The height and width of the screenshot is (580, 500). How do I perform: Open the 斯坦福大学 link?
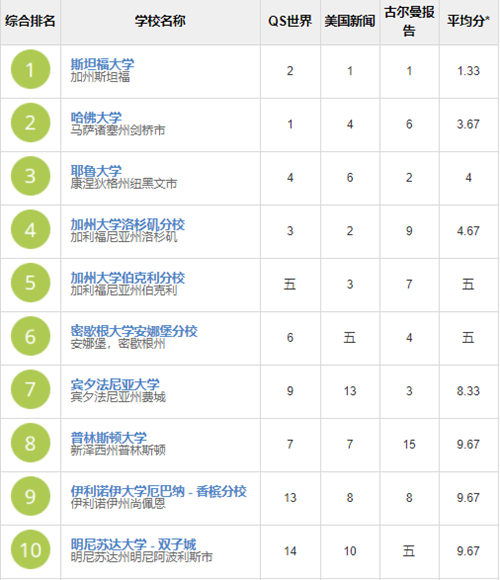(102, 64)
